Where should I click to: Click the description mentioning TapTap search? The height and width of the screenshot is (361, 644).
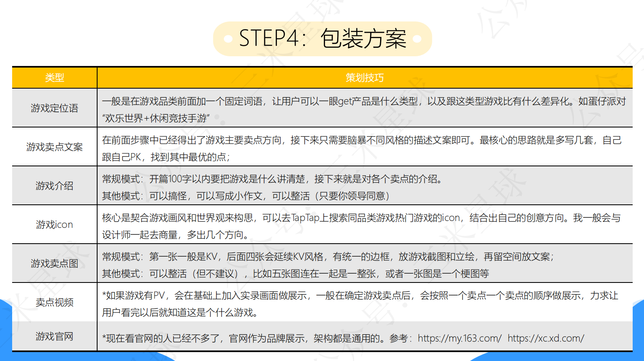[361, 218]
